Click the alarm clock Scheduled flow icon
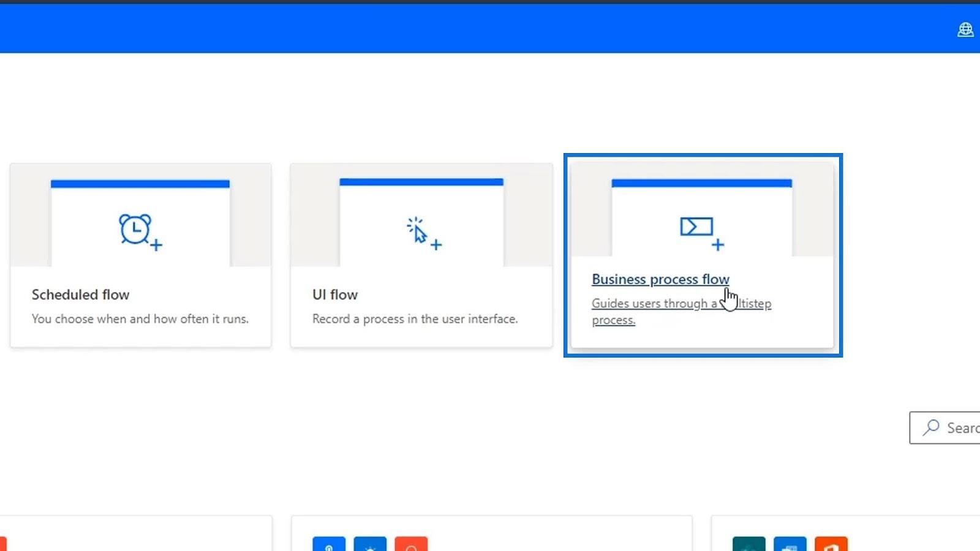 point(140,232)
